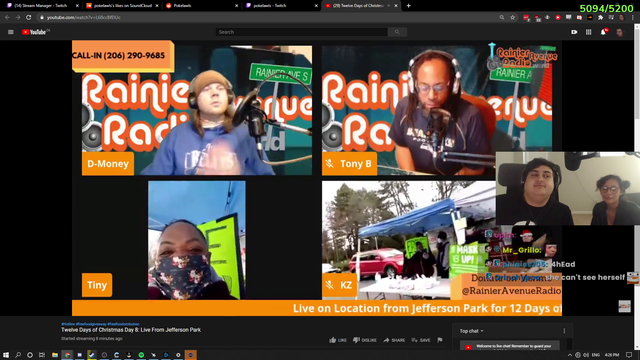Open the YouTube account avatar menu

click(619, 32)
